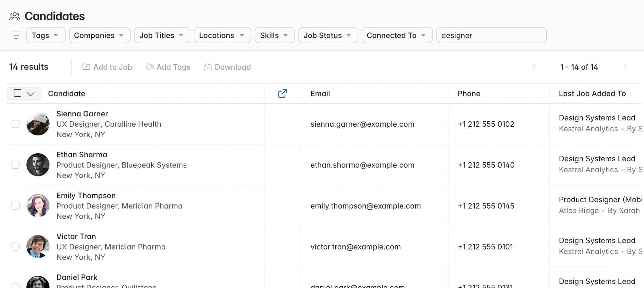This screenshot has height=288, width=644.
Task: Open the filter lines icon
Action: 16,35
